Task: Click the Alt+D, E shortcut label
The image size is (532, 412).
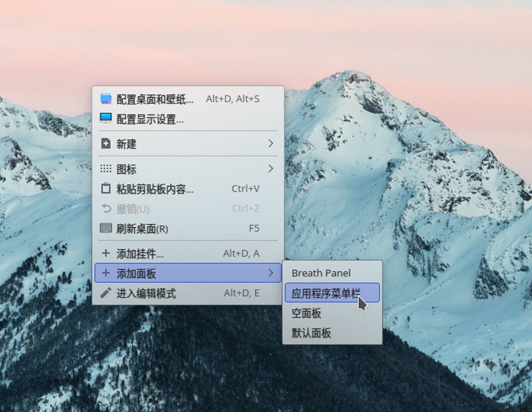Action: tap(242, 293)
